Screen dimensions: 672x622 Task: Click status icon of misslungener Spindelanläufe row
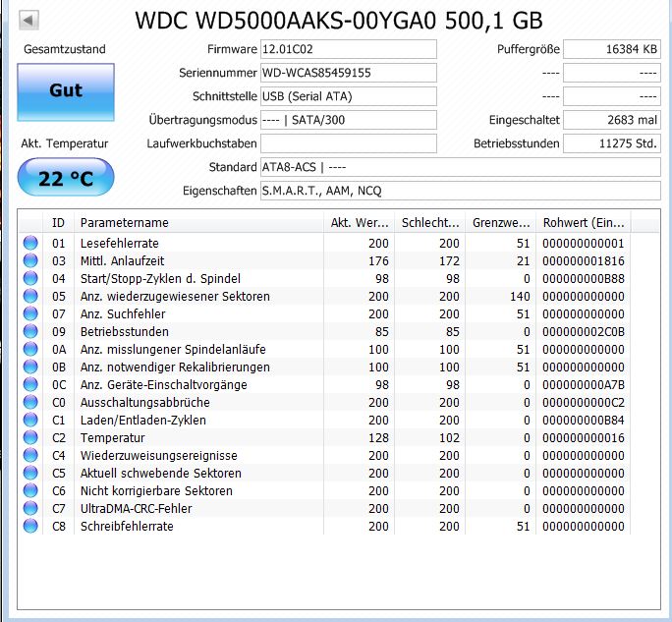click(30, 350)
